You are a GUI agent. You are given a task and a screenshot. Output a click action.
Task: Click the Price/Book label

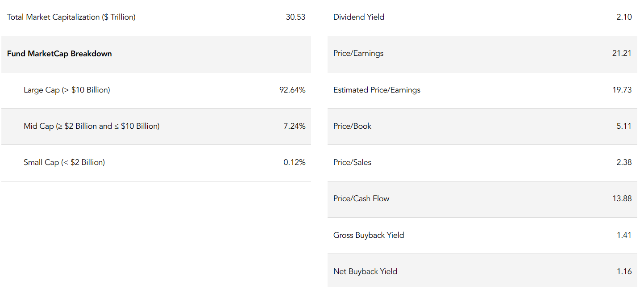352,126
